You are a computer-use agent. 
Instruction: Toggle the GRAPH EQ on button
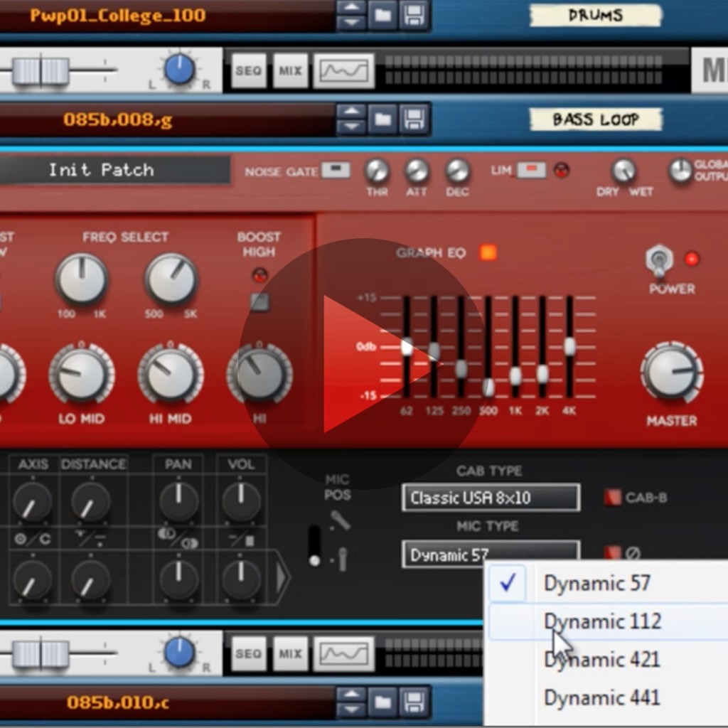(488, 252)
